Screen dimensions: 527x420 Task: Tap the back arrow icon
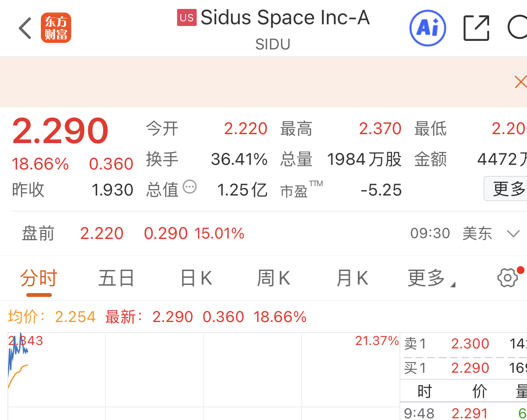(26, 28)
